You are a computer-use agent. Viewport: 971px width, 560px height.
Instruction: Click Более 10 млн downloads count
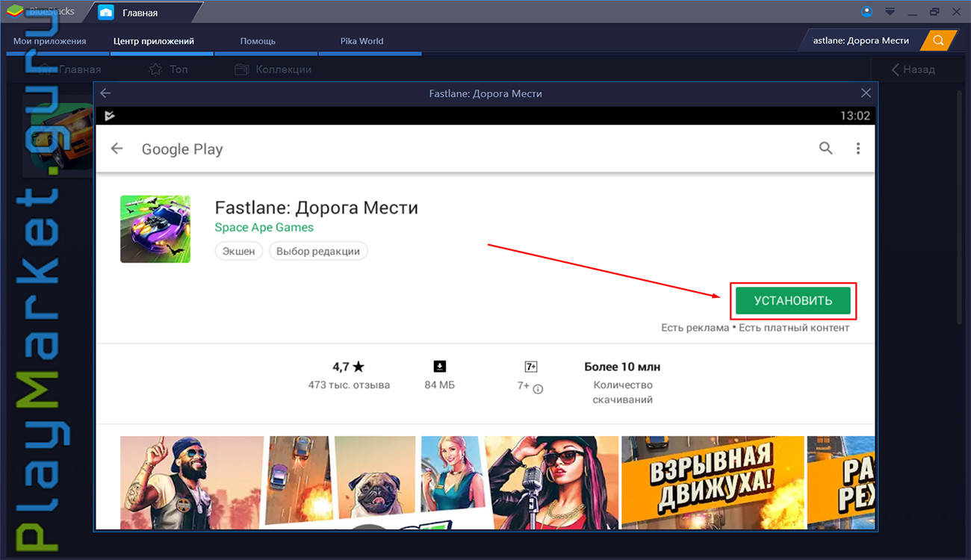(x=622, y=367)
